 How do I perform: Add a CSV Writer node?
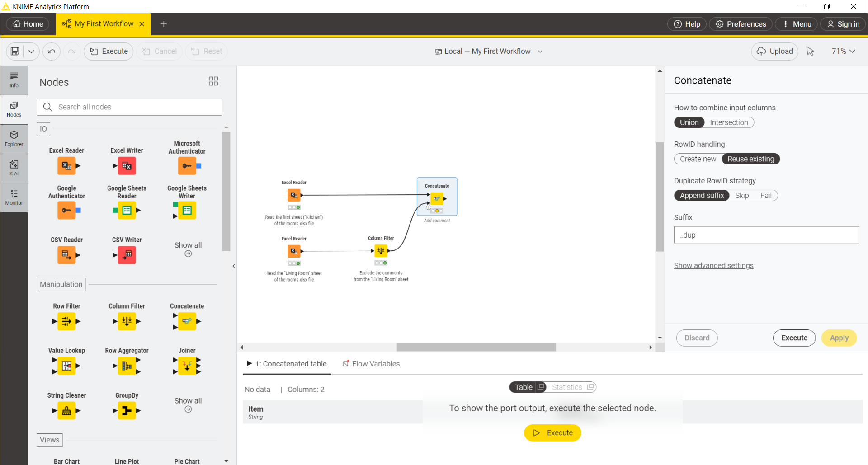127,255
